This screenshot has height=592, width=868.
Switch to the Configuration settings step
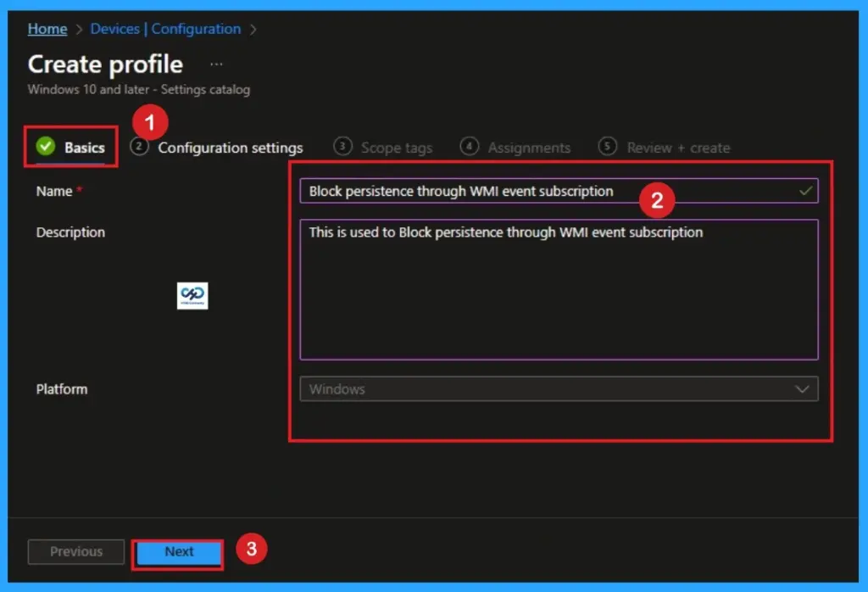tap(229, 147)
